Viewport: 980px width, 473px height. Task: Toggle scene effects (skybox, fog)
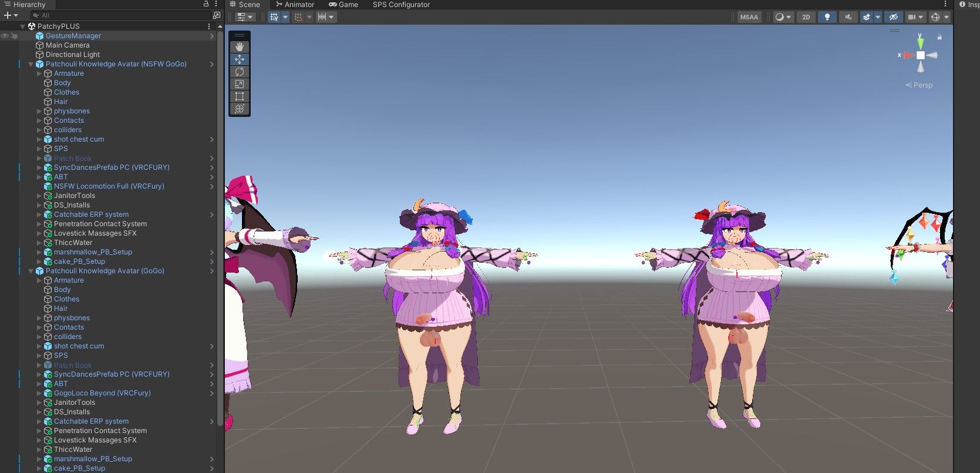point(866,17)
